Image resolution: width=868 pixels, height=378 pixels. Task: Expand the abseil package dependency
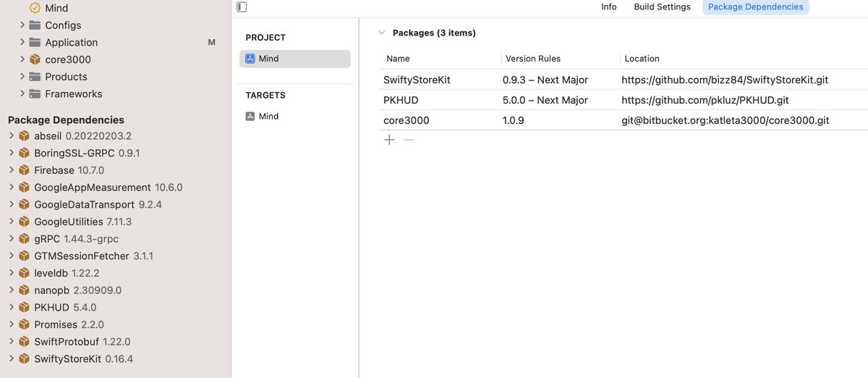coord(12,135)
